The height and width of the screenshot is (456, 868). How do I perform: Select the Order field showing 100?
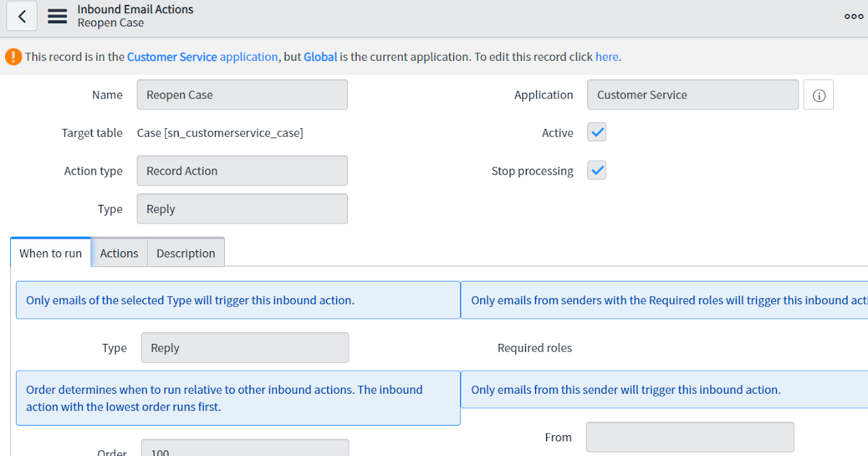(x=244, y=450)
